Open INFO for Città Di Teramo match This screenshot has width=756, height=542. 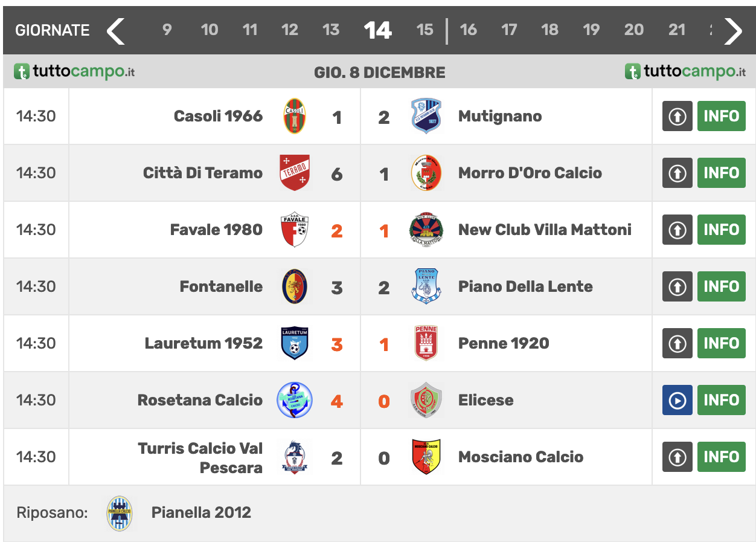722,173
